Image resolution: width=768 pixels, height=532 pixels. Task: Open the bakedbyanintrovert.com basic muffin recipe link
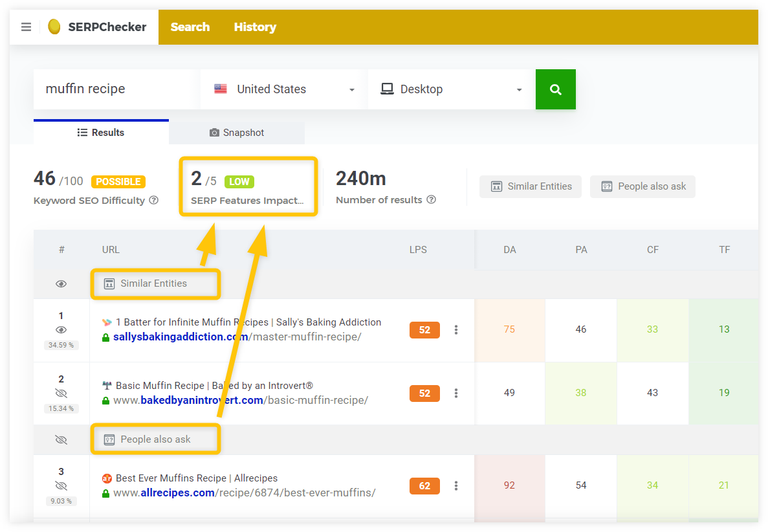point(241,400)
